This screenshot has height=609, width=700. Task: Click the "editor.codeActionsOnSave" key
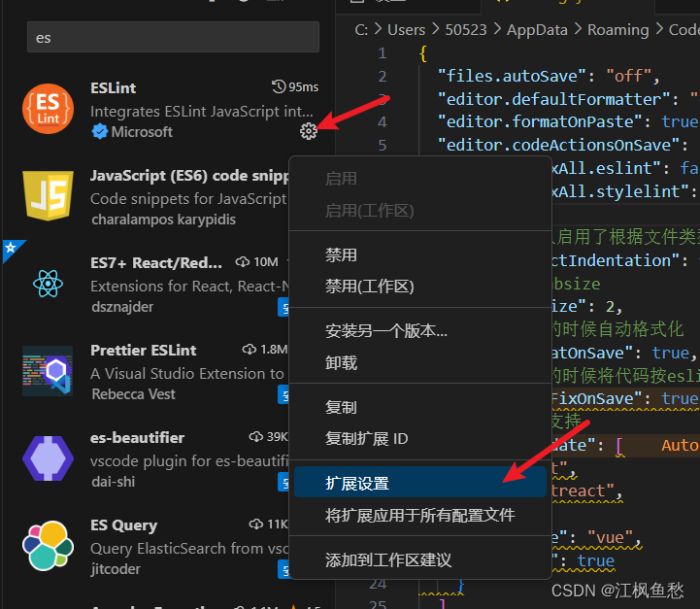(x=558, y=145)
